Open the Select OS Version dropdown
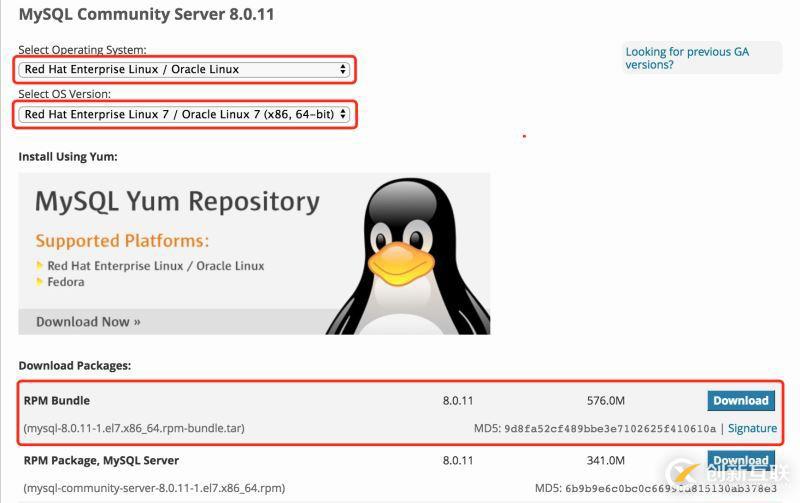The width and height of the screenshot is (800, 503). click(184, 114)
